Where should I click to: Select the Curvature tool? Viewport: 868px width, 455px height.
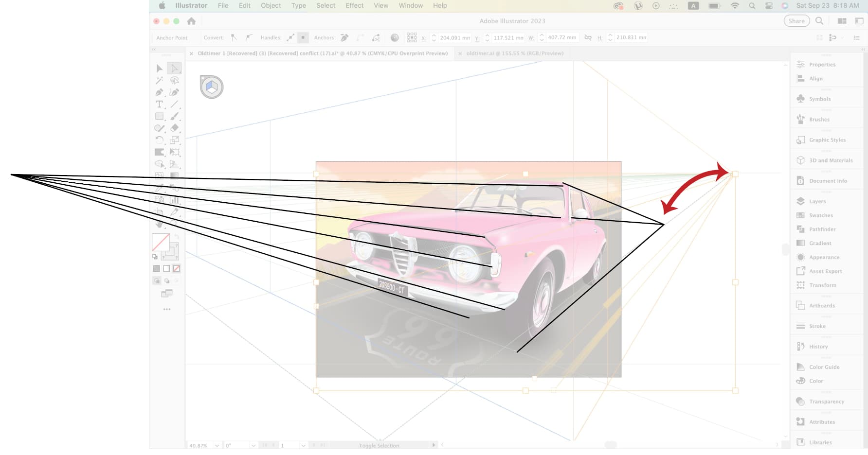tap(174, 92)
